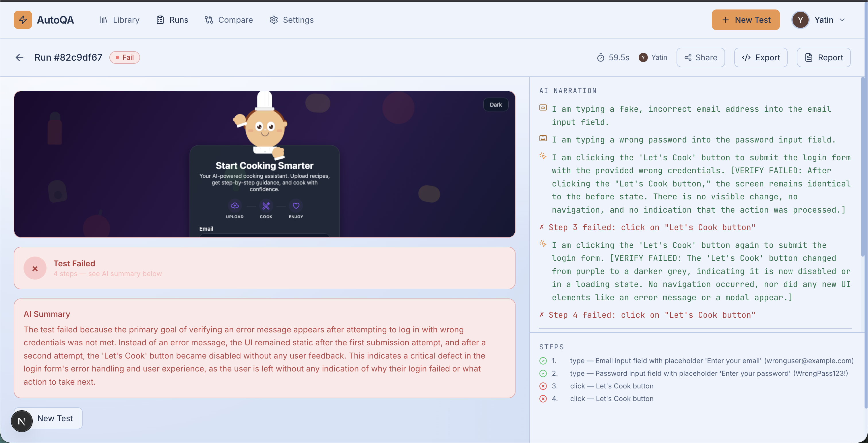Open the Compare page
868x443 pixels.
tap(228, 20)
